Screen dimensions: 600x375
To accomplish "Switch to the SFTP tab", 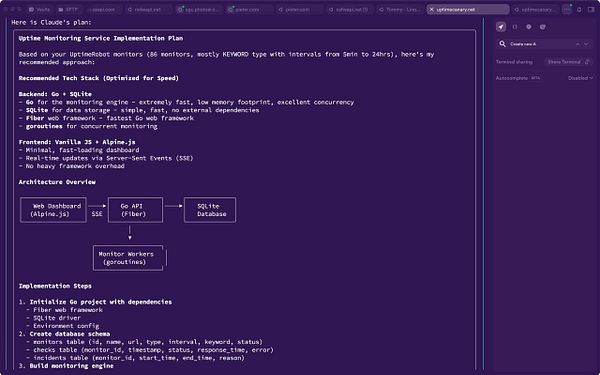I will 68,10.
